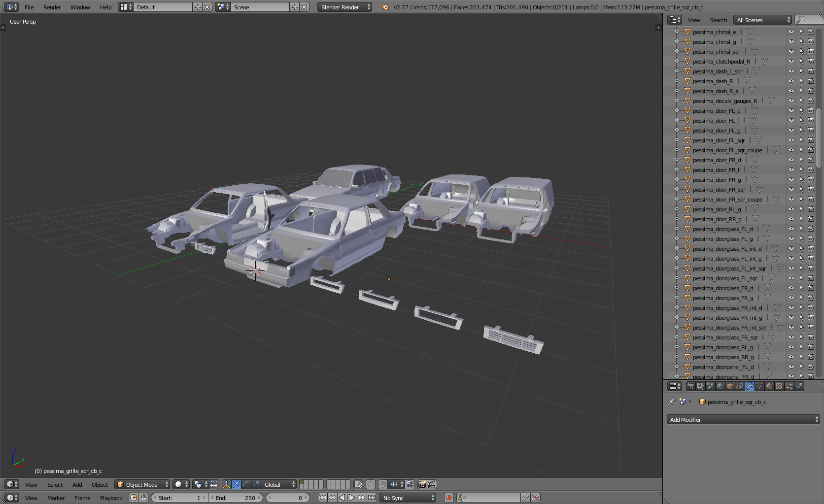This screenshot has width=824, height=504.
Task: Open the Render properties camera tab
Action: [x=690, y=387]
